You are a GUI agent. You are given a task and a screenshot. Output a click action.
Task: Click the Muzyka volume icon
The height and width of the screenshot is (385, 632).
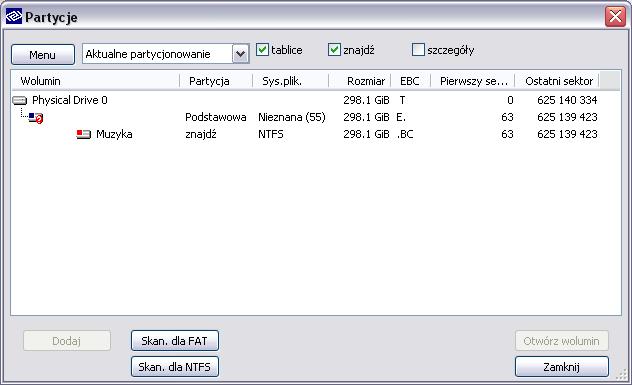click(83, 134)
